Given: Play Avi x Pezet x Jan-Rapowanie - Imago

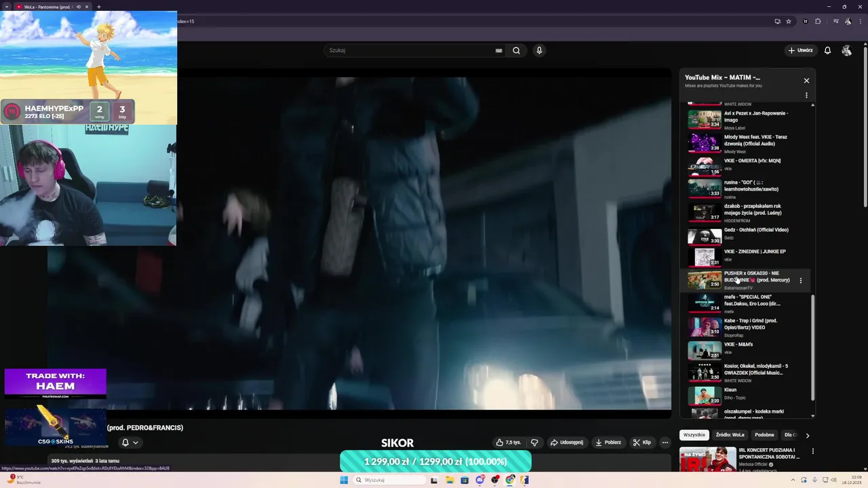Looking at the screenshot, I should (x=745, y=120).
